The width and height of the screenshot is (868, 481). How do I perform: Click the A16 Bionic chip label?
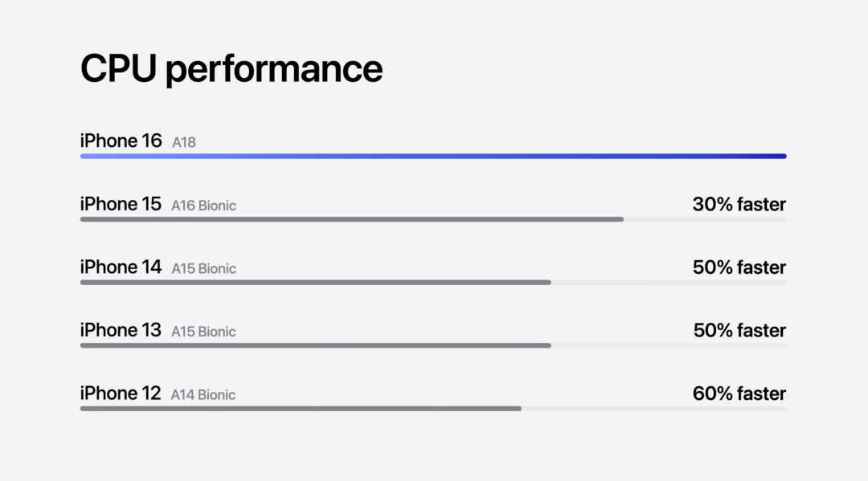[x=203, y=206]
